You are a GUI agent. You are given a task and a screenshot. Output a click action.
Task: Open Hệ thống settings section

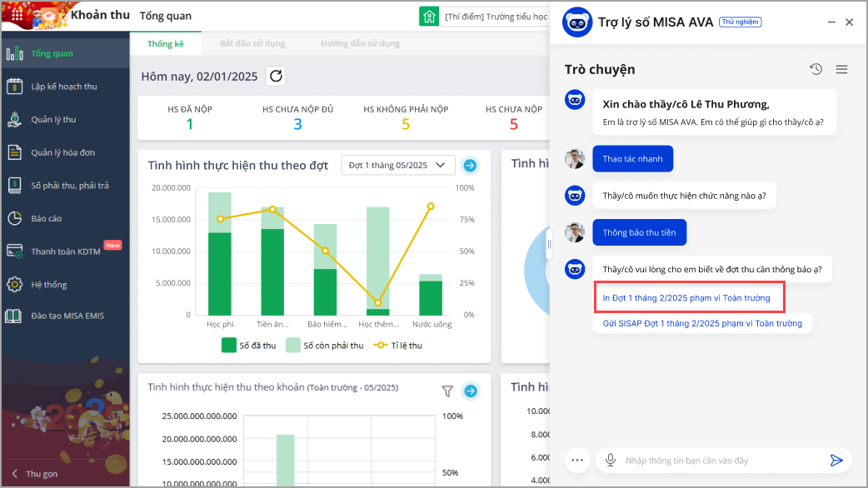pyautogui.click(x=65, y=285)
